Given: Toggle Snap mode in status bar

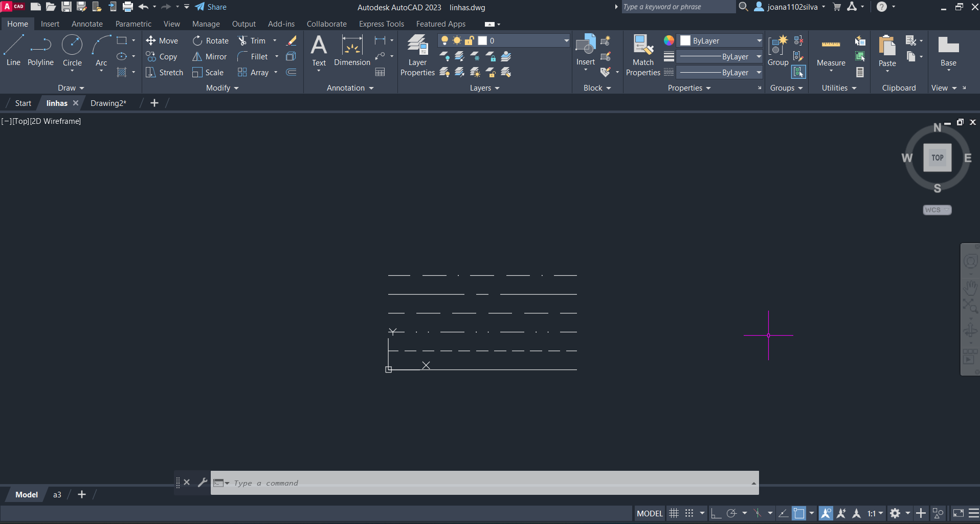Looking at the screenshot, I should tap(689, 513).
